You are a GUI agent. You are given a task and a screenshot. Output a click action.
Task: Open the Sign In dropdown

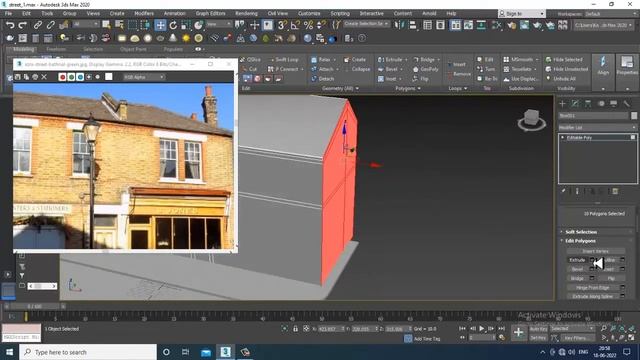[522, 14]
